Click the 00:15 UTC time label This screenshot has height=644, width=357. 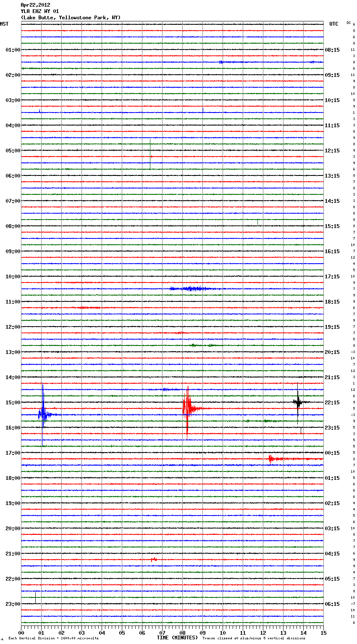pyautogui.click(x=332, y=453)
